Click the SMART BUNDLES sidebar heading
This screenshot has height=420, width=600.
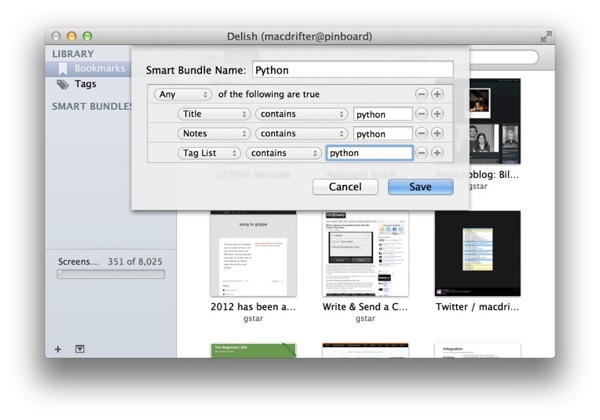coord(92,106)
